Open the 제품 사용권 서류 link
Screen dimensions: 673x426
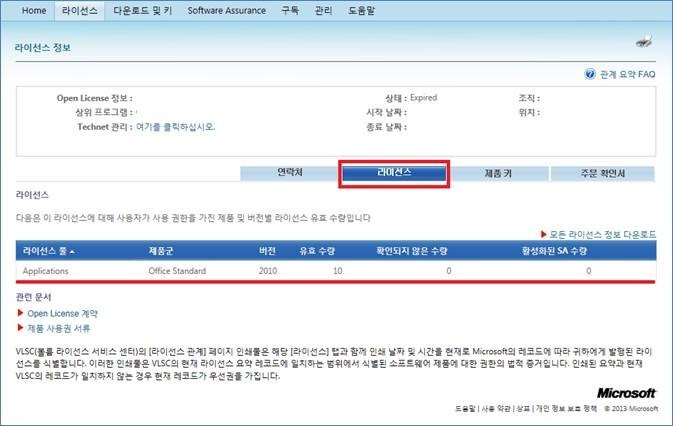click(x=59, y=328)
